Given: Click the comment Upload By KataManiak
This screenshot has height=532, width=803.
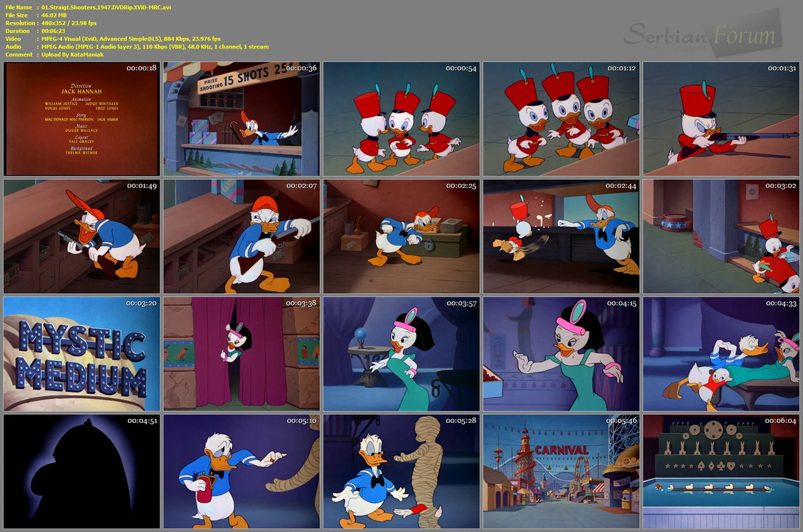Looking at the screenshot, I should point(72,55).
